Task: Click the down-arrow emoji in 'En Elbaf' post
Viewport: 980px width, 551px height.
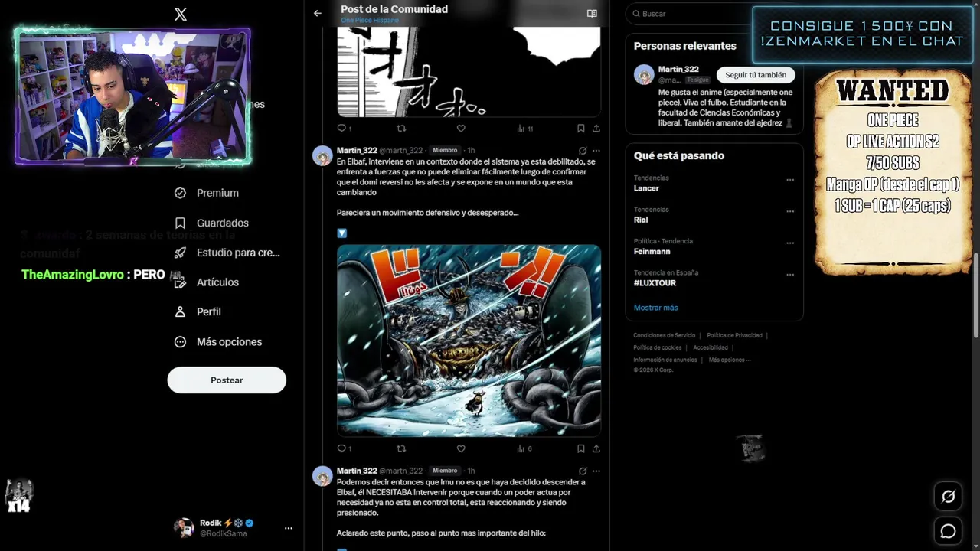Action: click(341, 233)
